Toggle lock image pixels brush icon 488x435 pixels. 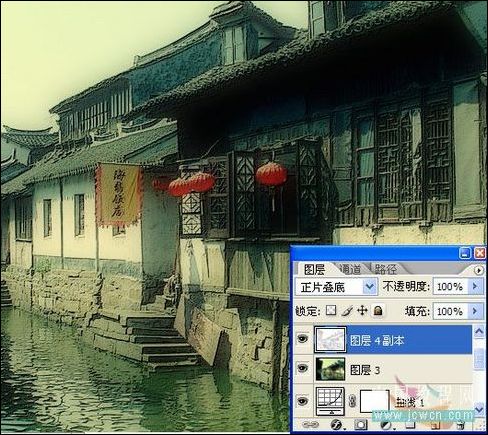tap(347, 311)
